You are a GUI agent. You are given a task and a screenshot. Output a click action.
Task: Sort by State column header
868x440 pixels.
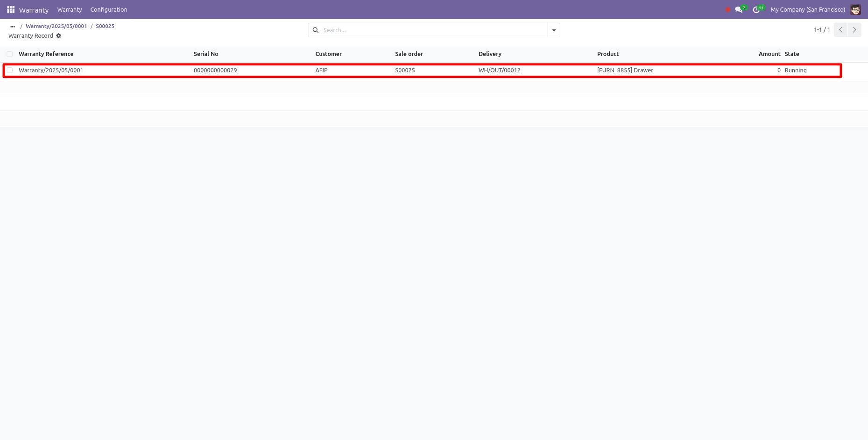click(x=792, y=54)
